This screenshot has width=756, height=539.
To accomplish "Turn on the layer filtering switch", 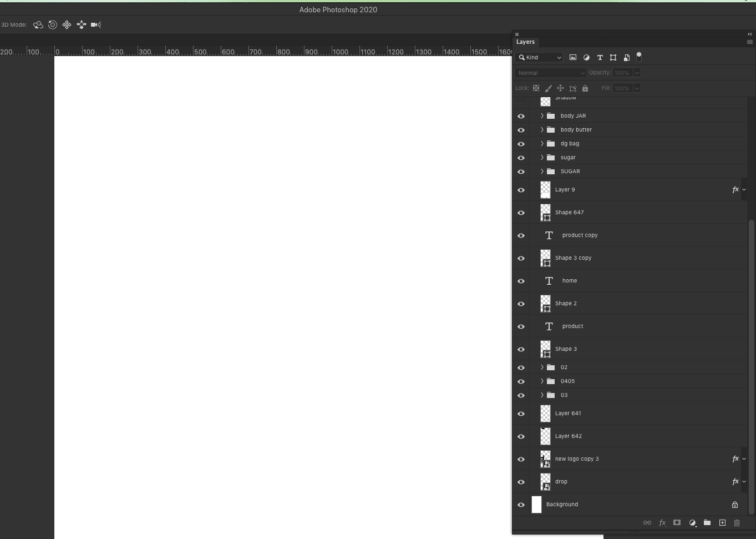I will (x=639, y=57).
